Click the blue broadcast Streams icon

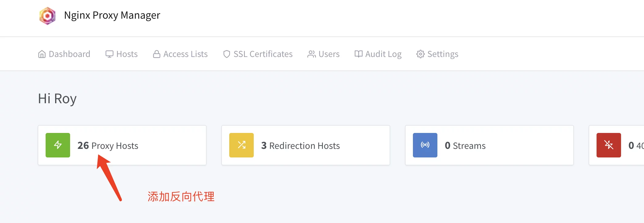(425, 145)
